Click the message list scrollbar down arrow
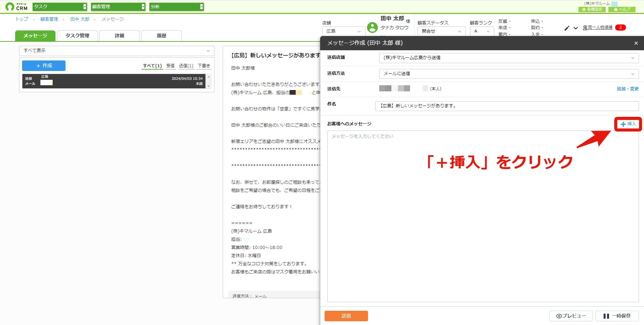Image resolution: width=644 pixels, height=325 pixels. tap(209, 86)
